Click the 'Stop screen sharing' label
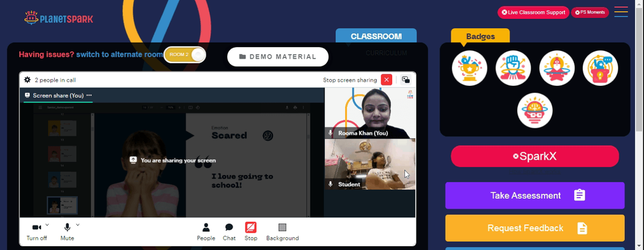Screen dimensions: 644x250 pos(350,80)
